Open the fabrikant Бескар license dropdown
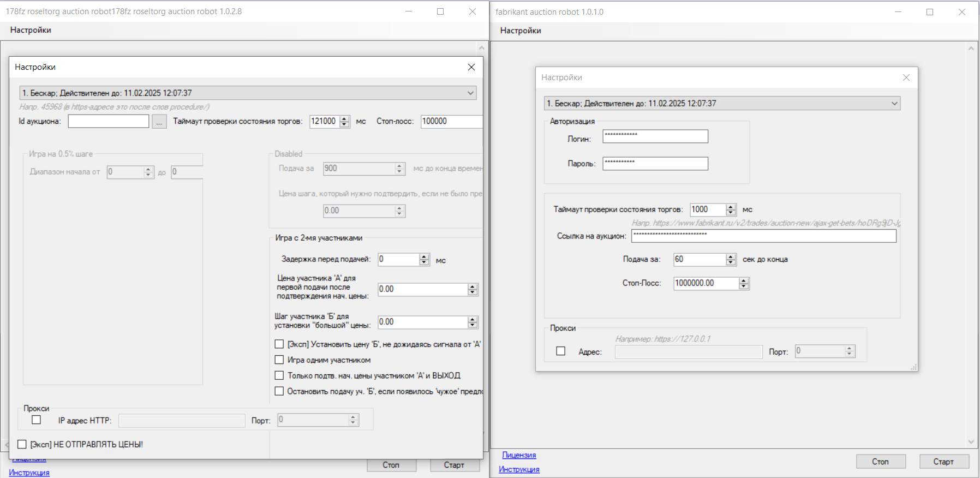Screen dimensions: 980x478 click(894, 104)
